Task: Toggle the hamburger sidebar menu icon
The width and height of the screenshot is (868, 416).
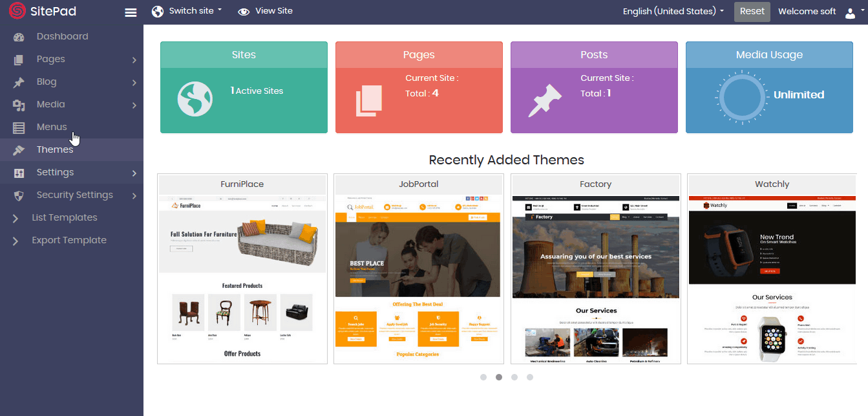Action: pos(131,12)
